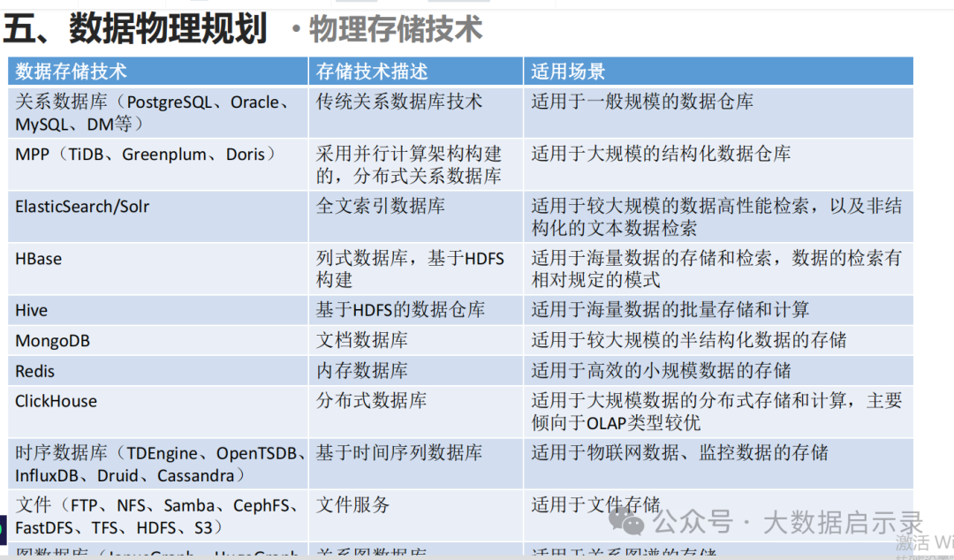Select the 'ElasticSearch/Solr' cell

point(157,216)
